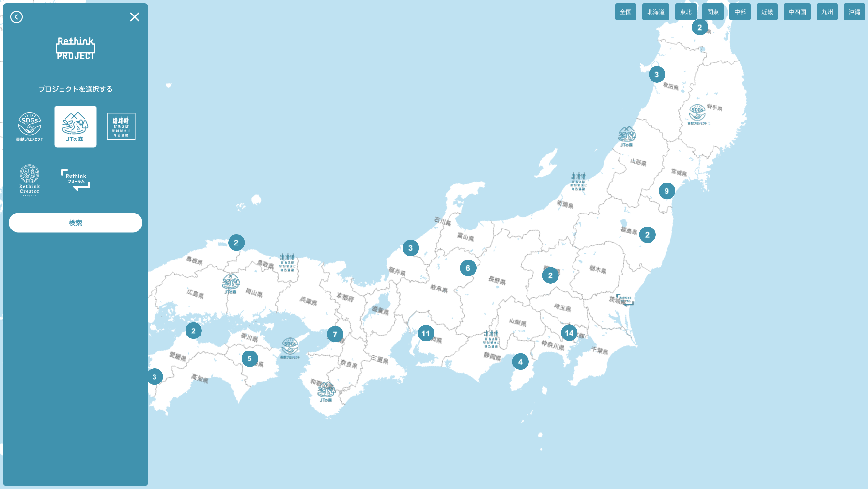Expand the cluster marker numbered 11
The width and height of the screenshot is (868, 489).
(x=426, y=334)
